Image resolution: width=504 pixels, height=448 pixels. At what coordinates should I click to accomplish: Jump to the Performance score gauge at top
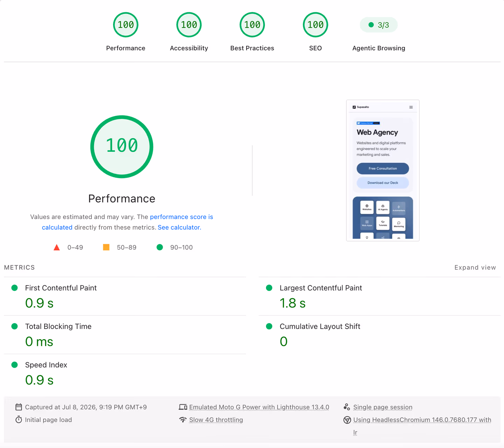pos(126,25)
